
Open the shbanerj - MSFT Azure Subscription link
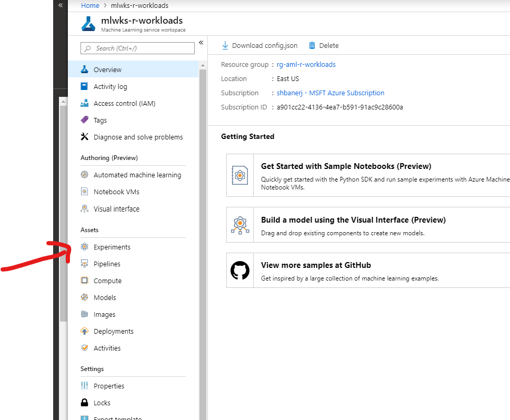coord(331,93)
